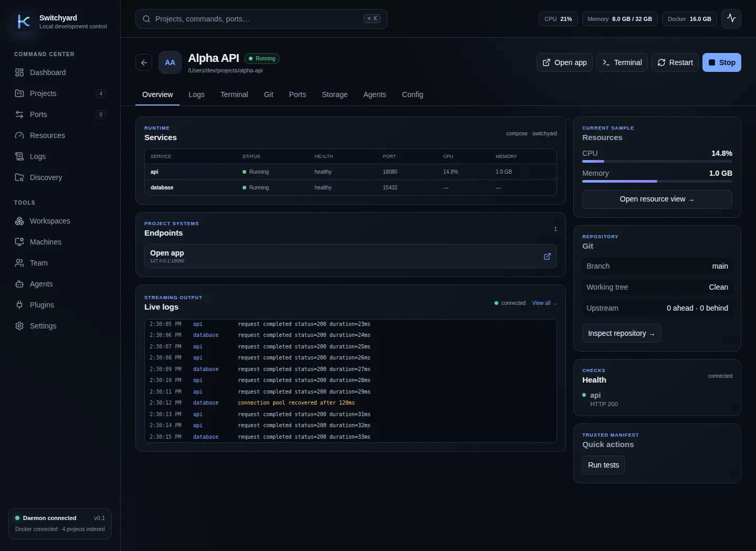This screenshot has width=756, height=551.
Task: Click the View all logs link
Action: [x=544, y=303]
